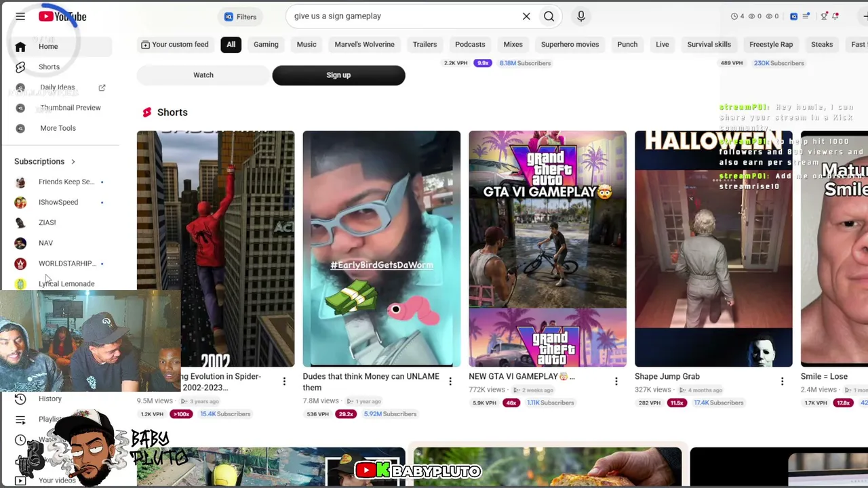Select the Live filter chip
868x488 pixels.
point(663,45)
